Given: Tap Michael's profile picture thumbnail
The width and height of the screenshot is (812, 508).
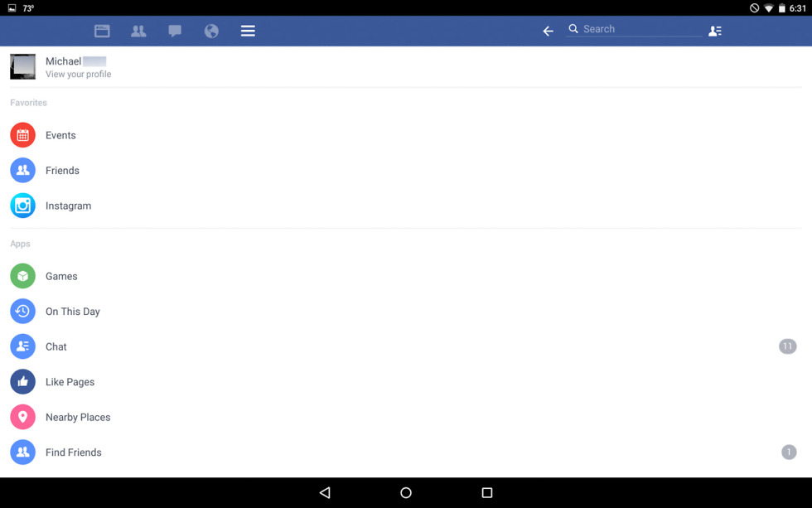Looking at the screenshot, I should coord(23,67).
